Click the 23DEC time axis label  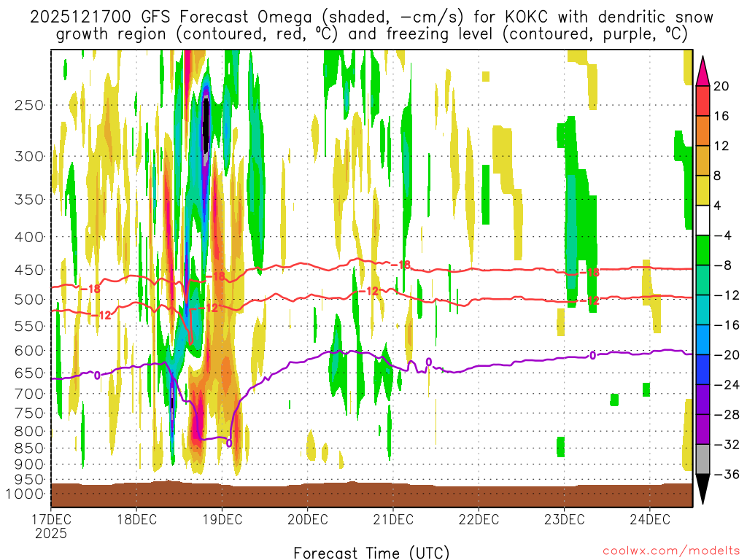point(564,519)
